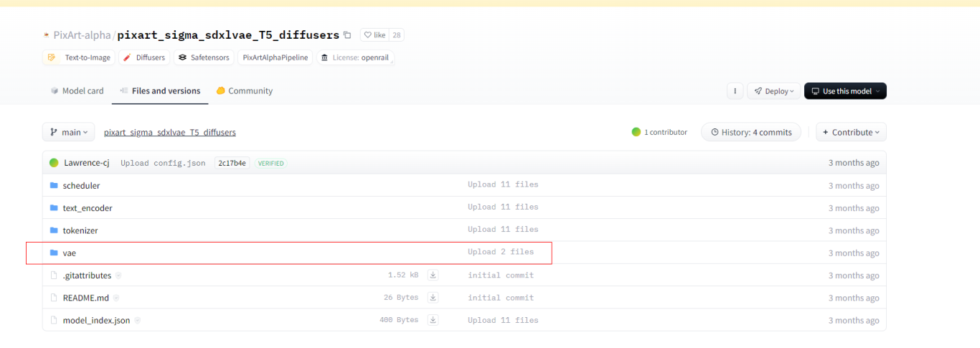Open scheduler's Upload 11 files commit
The image size is (980, 348).
point(503,184)
